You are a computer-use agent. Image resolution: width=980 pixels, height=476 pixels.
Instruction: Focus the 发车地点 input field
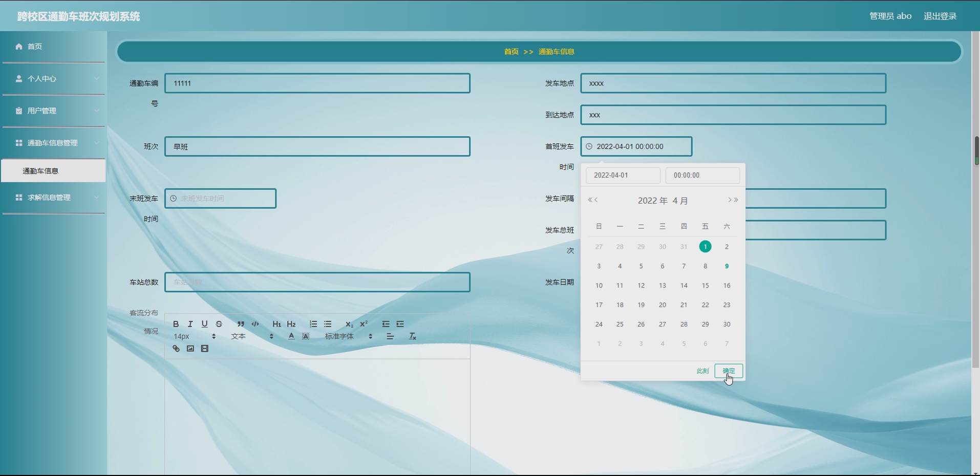733,83
